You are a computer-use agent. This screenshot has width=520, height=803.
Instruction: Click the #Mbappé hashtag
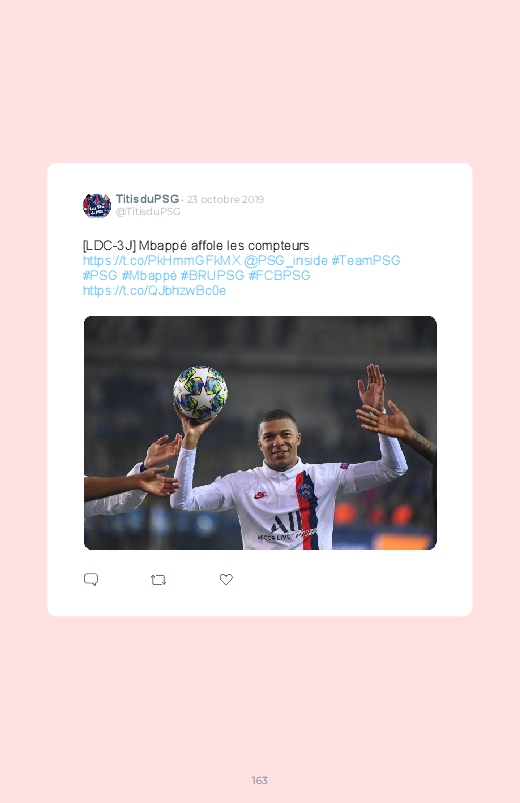click(149, 276)
